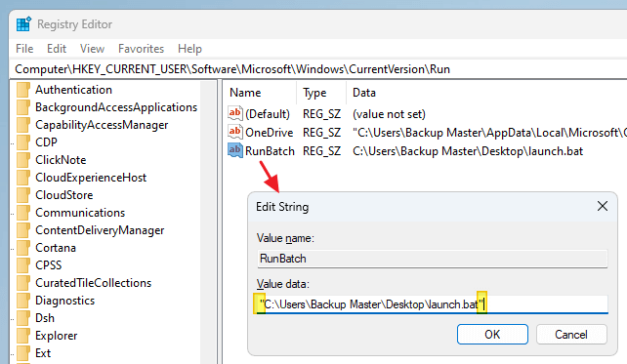Select the ClickNote folder icon

[23, 160]
